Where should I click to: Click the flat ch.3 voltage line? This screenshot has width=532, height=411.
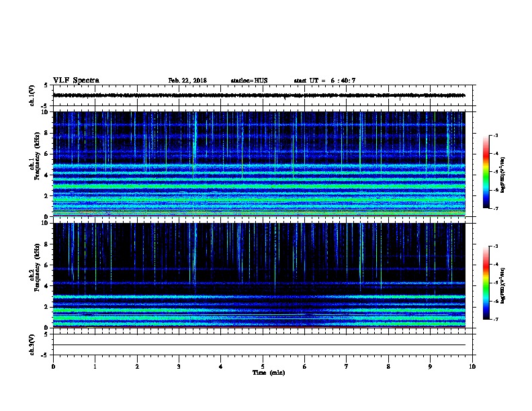click(x=259, y=345)
